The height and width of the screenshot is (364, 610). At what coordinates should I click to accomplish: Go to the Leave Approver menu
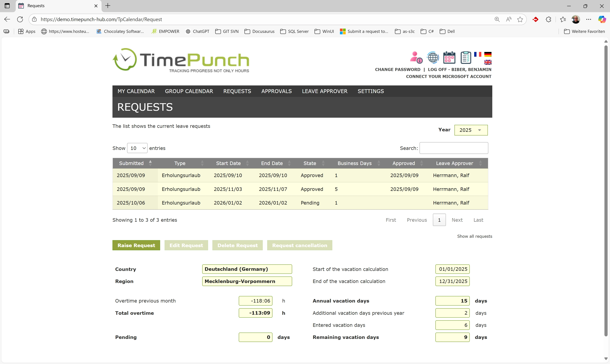tap(325, 91)
